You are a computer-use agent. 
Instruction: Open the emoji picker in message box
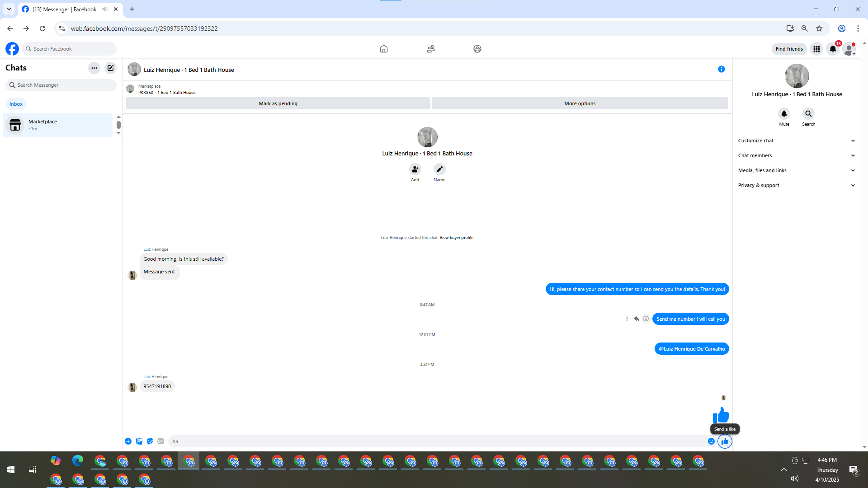(x=711, y=441)
